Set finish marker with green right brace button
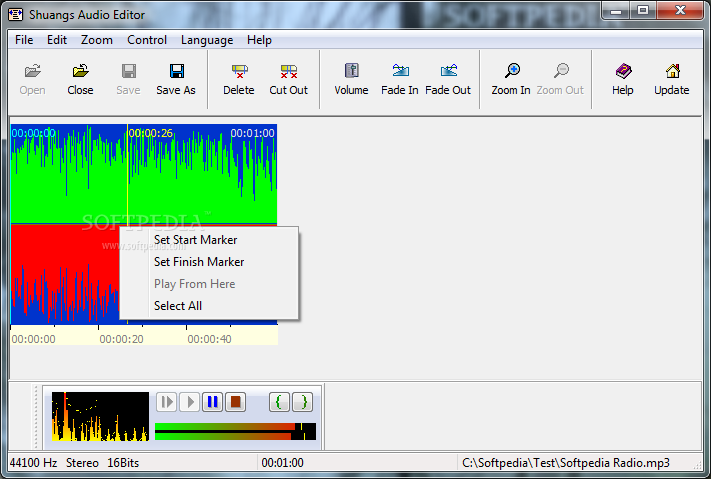 [302, 402]
